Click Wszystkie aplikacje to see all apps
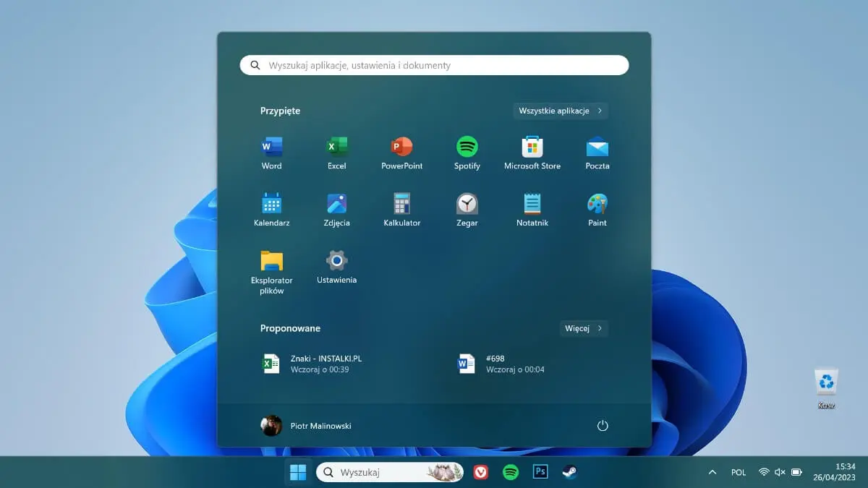This screenshot has width=868, height=488. (560, 111)
